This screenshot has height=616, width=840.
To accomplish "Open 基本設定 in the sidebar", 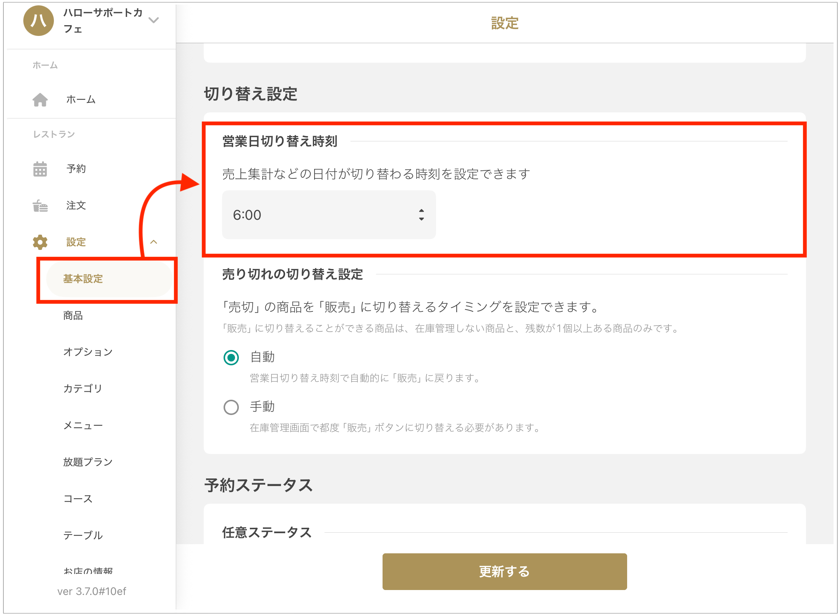I will click(83, 279).
